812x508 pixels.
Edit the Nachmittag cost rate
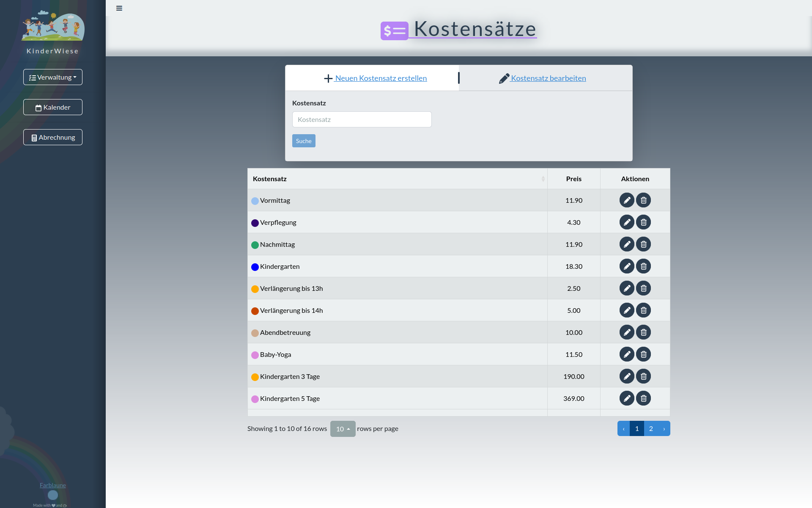pos(627,244)
